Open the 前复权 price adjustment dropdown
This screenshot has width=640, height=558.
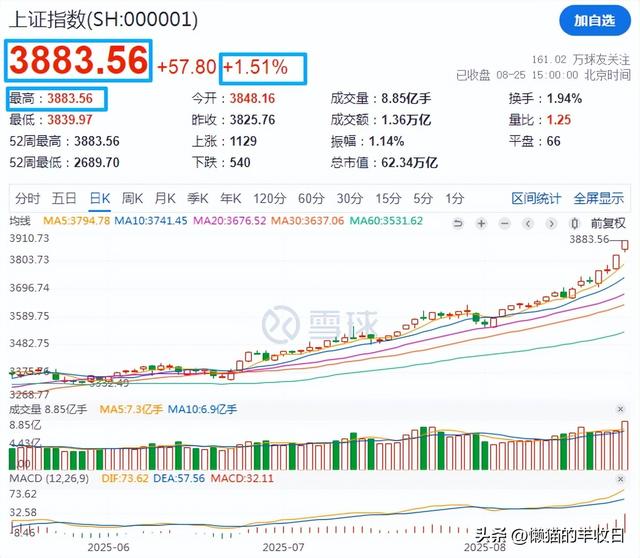[x=608, y=224]
